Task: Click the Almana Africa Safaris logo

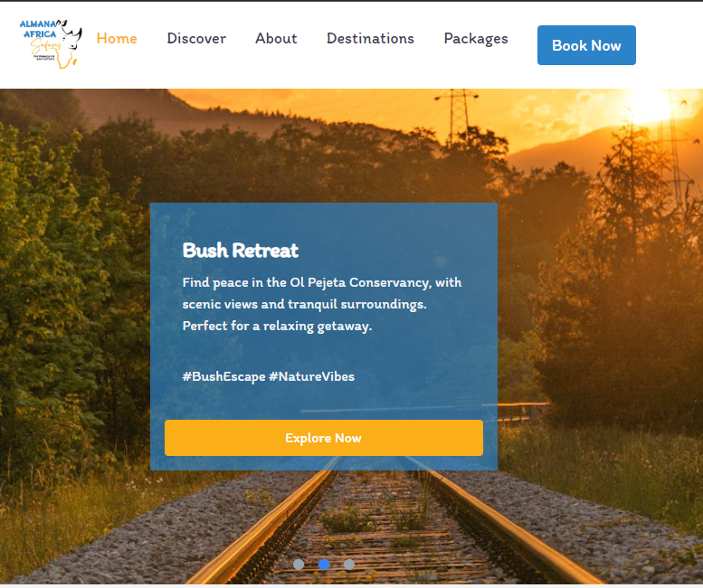Action: (51, 44)
